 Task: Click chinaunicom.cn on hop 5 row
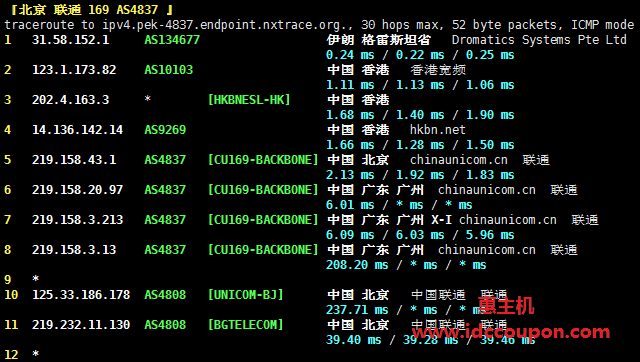(x=459, y=160)
